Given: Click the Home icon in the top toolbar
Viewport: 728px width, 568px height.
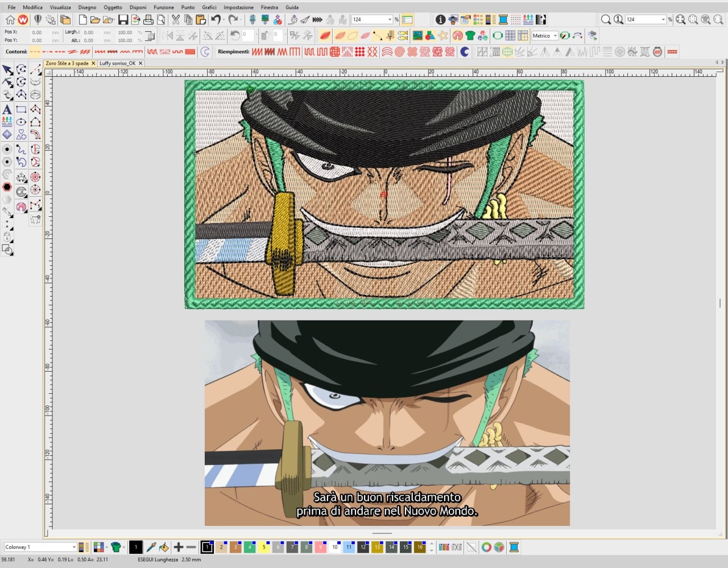Looking at the screenshot, I should [10, 20].
